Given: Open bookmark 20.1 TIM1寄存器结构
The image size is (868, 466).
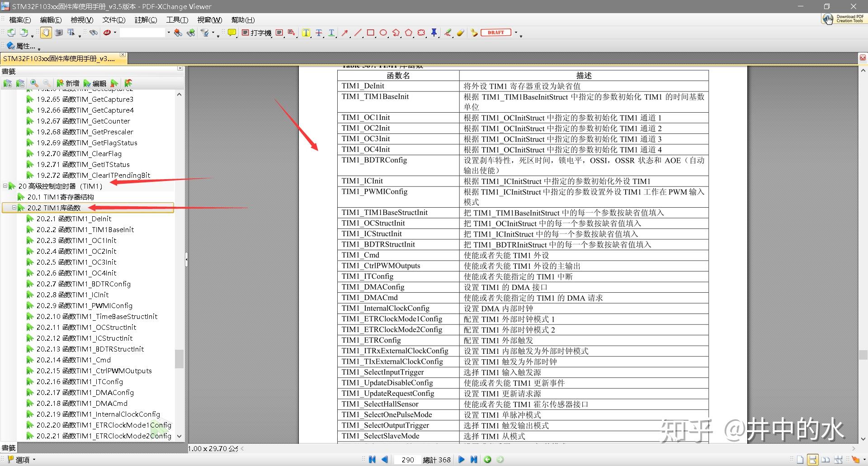Looking at the screenshot, I should coord(61,197).
